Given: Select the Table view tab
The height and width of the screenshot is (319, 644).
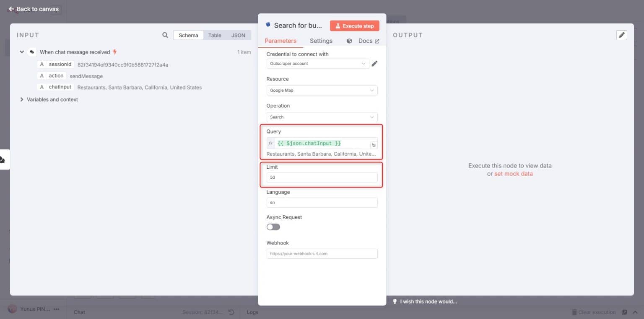Looking at the screenshot, I should (215, 35).
